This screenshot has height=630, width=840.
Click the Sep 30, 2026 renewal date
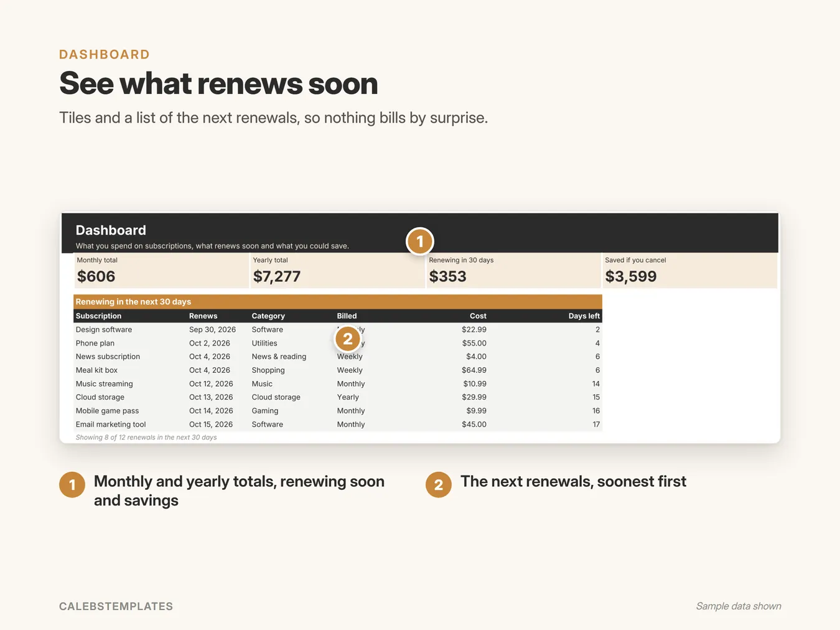[x=212, y=330]
